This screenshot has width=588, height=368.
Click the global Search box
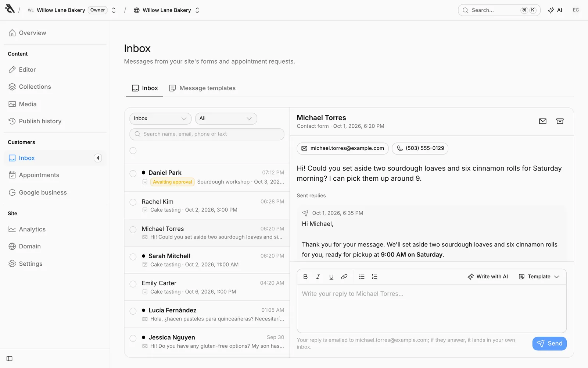click(499, 10)
